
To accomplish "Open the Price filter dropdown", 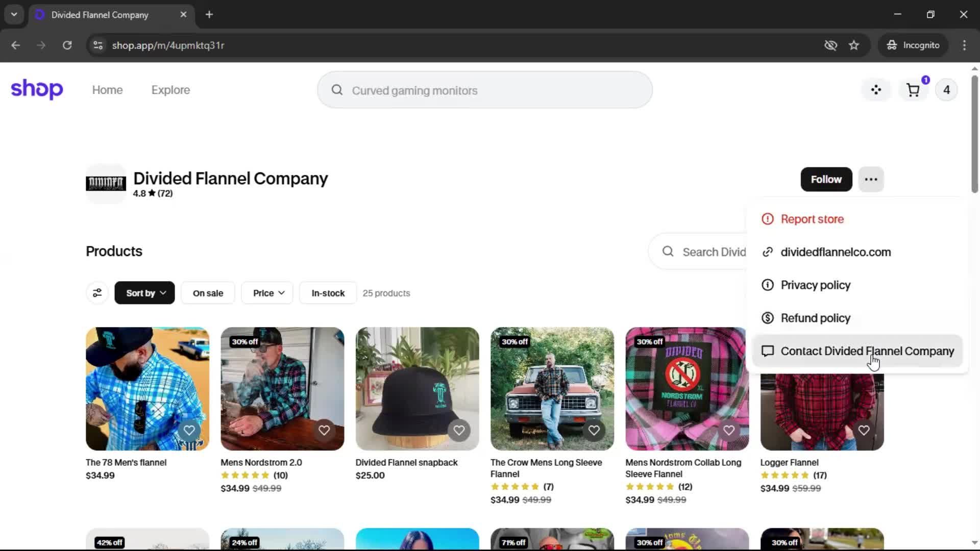I will 267,293.
